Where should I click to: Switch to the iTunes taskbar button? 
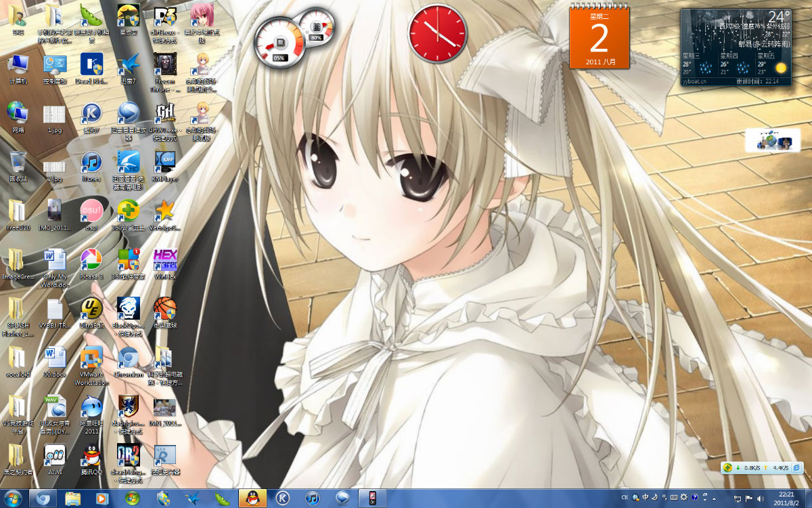pyautogui.click(x=313, y=499)
